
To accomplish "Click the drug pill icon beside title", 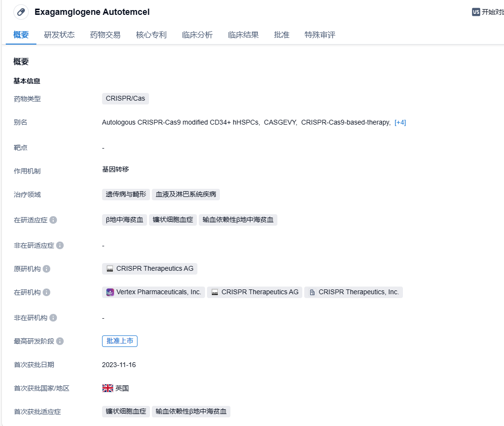I will click(x=21, y=12).
